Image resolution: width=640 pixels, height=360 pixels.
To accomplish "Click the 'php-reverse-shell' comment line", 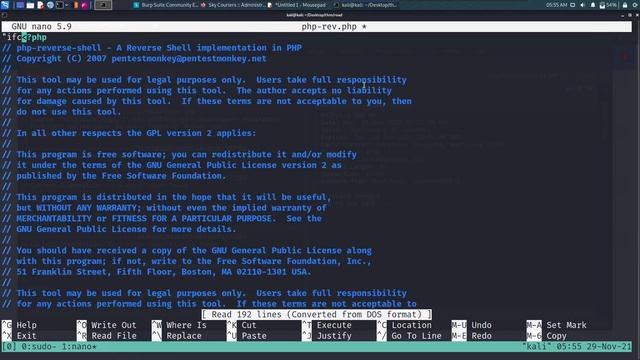I will click(x=152, y=48).
